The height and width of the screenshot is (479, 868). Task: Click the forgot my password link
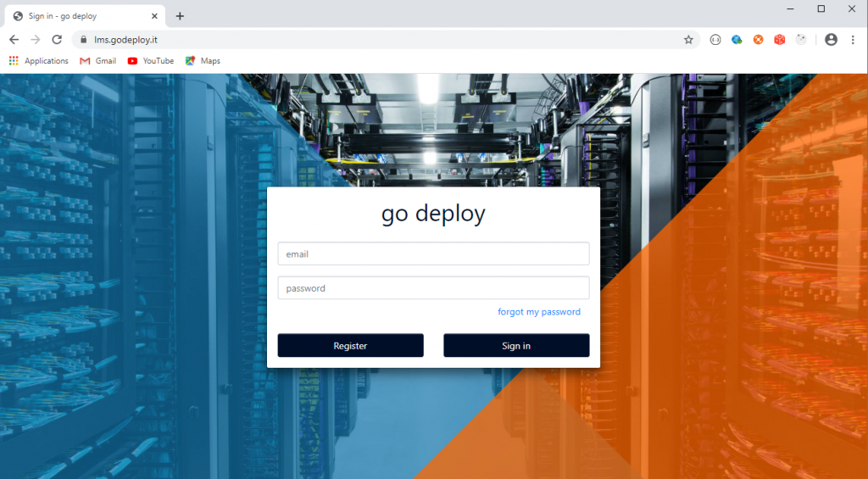click(x=539, y=312)
